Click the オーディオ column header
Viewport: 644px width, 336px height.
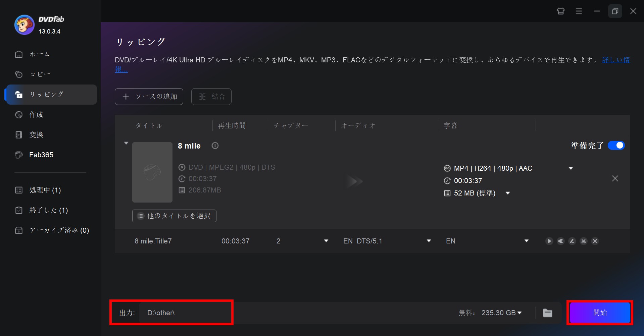(x=358, y=126)
